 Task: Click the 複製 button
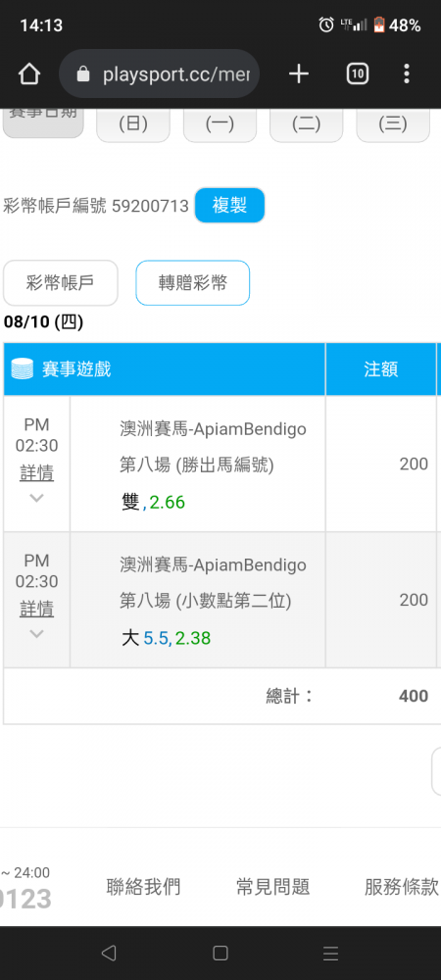230,205
